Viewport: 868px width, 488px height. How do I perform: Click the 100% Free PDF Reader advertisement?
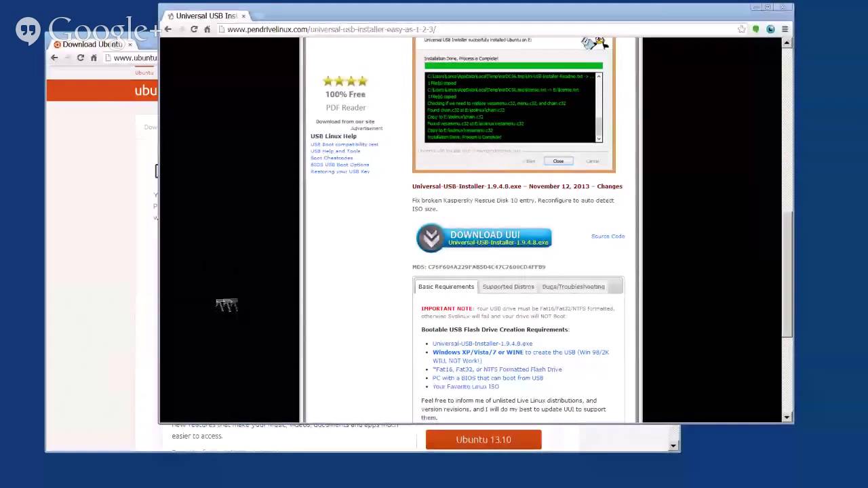coord(345,94)
